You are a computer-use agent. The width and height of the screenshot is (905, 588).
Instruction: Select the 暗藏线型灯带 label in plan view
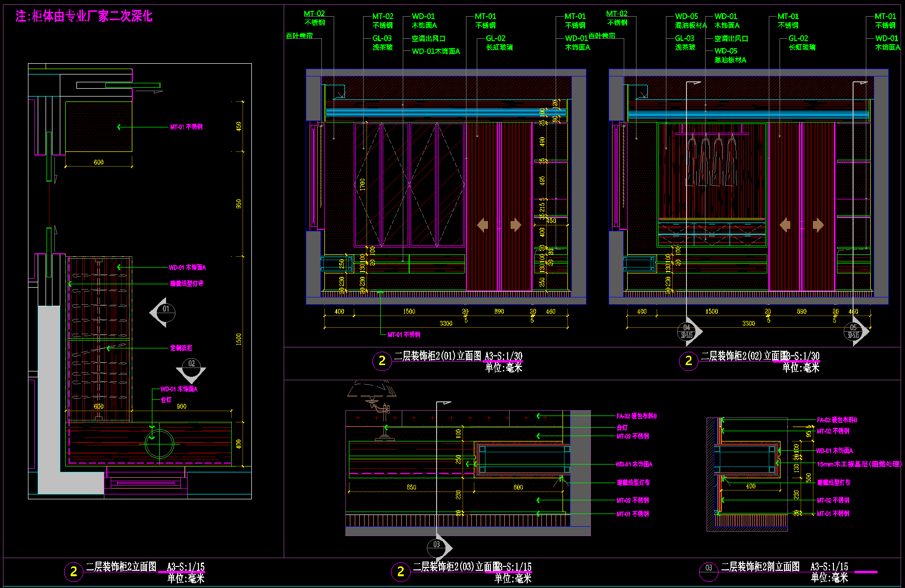pyautogui.click(x=187, y=284)
